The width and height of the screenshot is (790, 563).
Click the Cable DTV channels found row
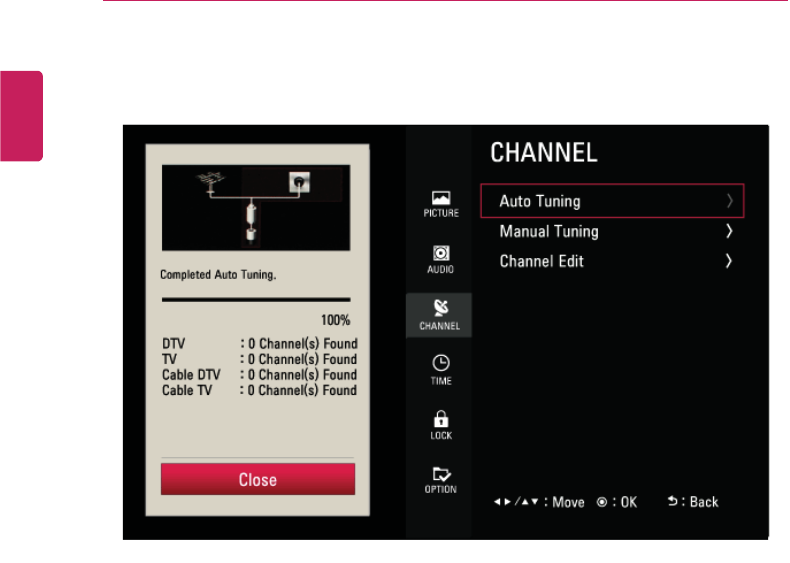click(x=259, y=375)
